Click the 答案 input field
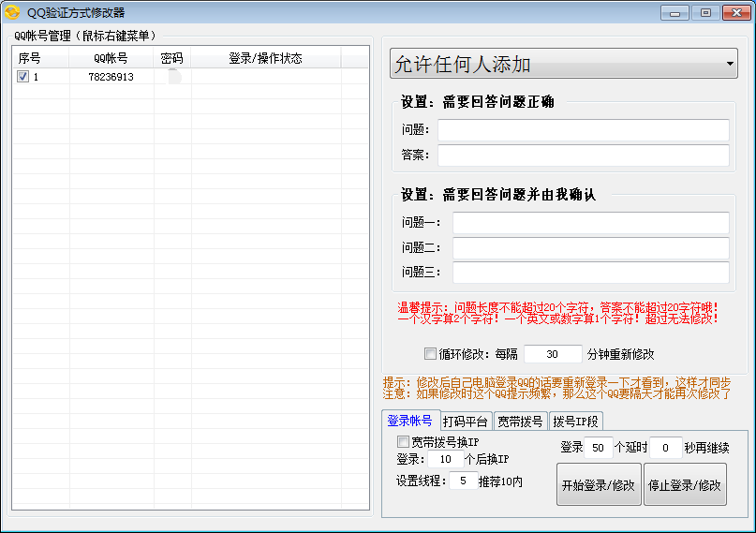 click(x=584, y=155)
